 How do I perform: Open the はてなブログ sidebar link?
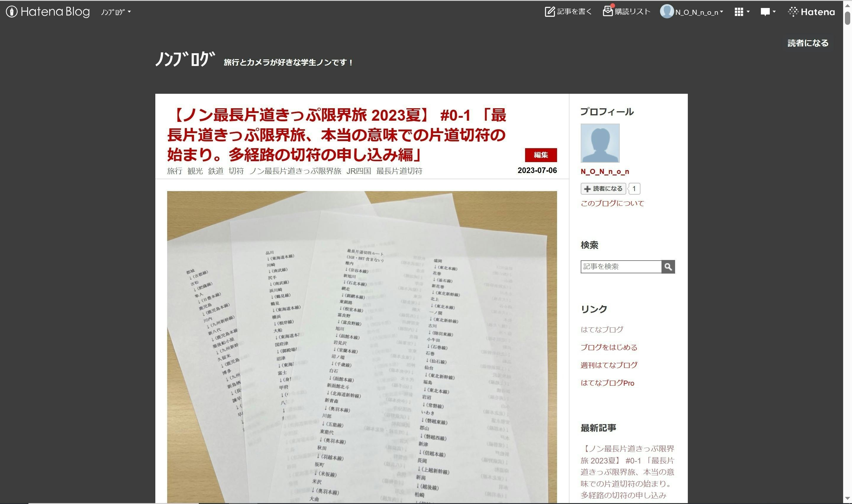(602, 329)
